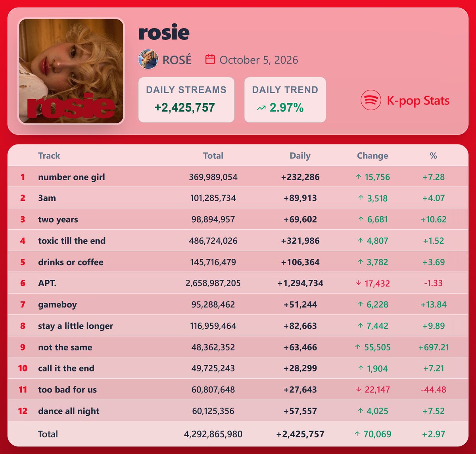Click the total daily value in the footer row
Screen dimensions: 476x454
click(x=300, y=434)
